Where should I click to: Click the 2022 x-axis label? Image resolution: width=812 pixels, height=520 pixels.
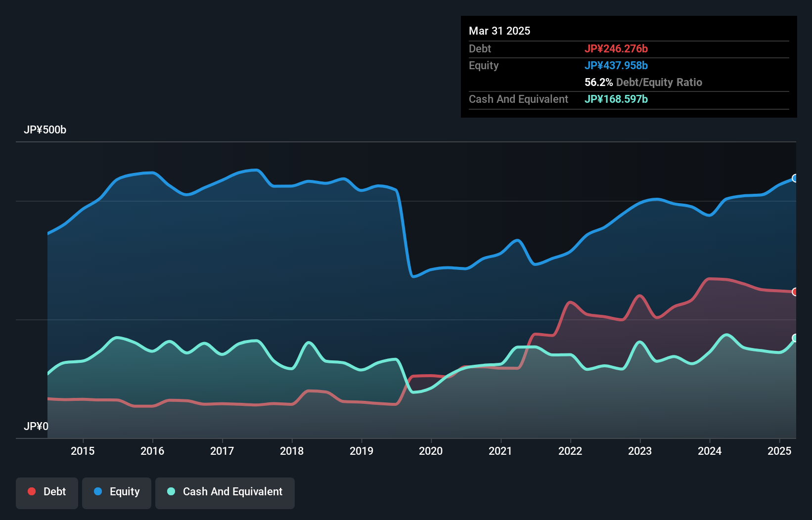[570, 451]
